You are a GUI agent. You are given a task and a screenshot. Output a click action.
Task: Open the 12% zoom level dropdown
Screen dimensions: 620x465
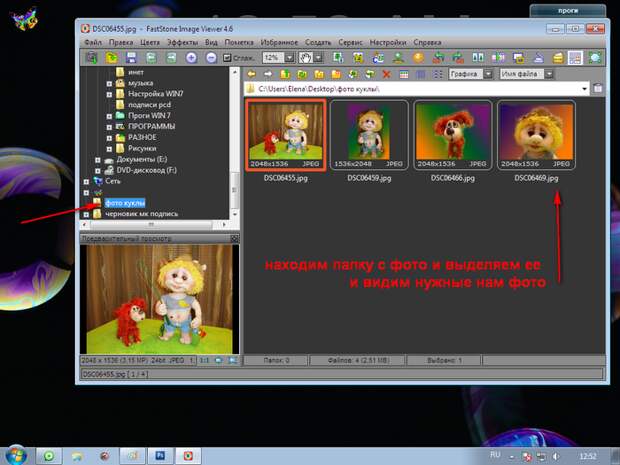(289, 58)
